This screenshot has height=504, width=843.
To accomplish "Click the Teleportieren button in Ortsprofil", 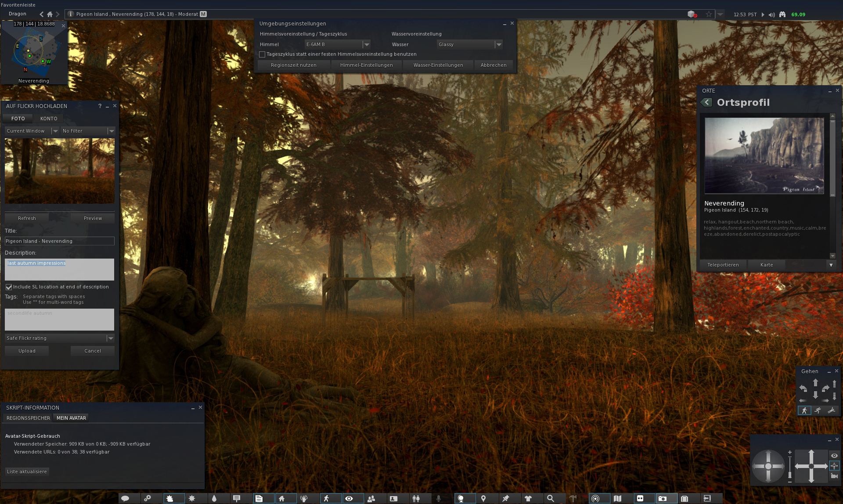I will coord(723,264).
